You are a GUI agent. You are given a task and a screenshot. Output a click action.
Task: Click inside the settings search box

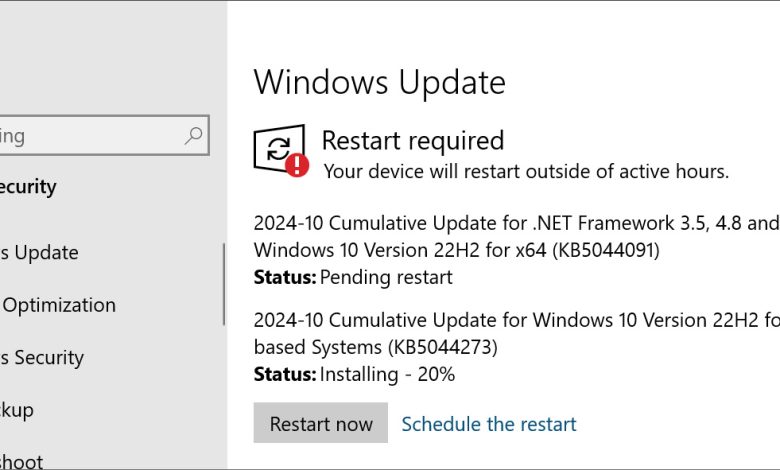90,135
